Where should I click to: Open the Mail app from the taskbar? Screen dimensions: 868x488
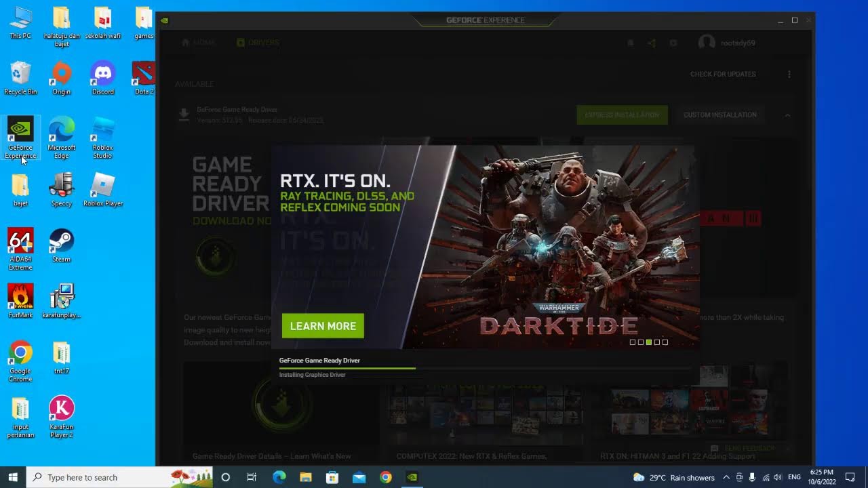[x=359, y=477]
